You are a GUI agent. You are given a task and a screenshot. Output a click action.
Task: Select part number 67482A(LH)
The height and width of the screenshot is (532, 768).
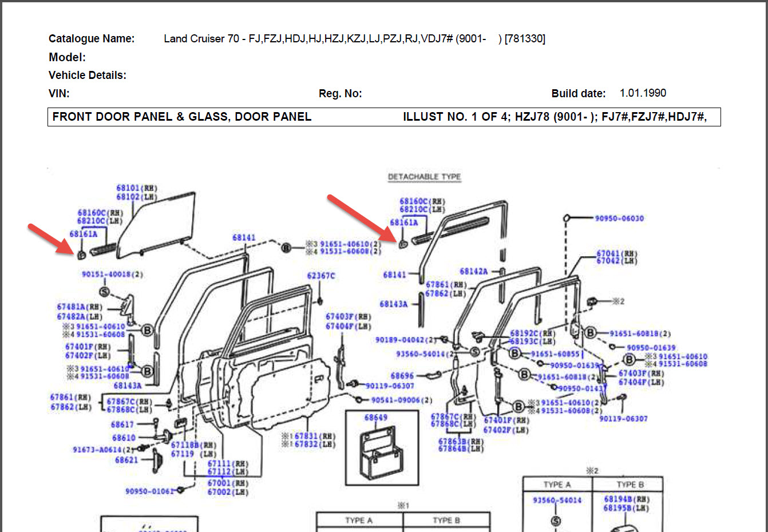80,316
